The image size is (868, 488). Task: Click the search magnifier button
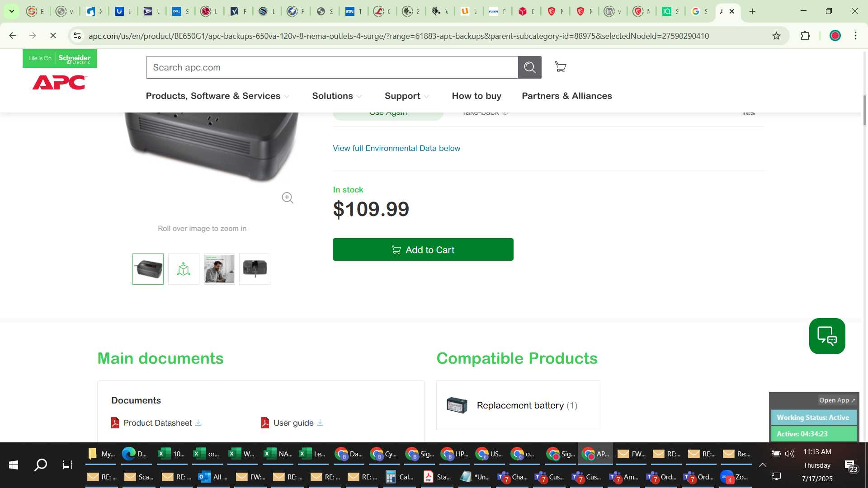tap(529, 67)
